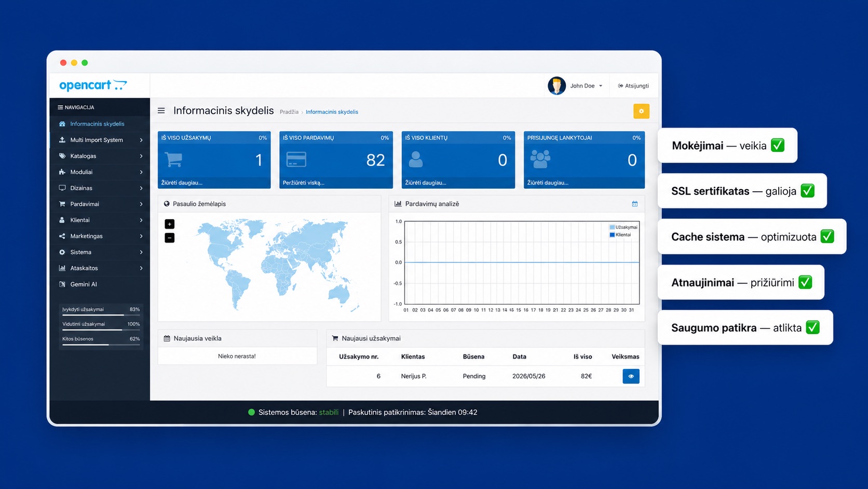Screen dimensions: 868x489
Task: Click Ataskaitos chart icon in sidebar
Action: point(62,268)
